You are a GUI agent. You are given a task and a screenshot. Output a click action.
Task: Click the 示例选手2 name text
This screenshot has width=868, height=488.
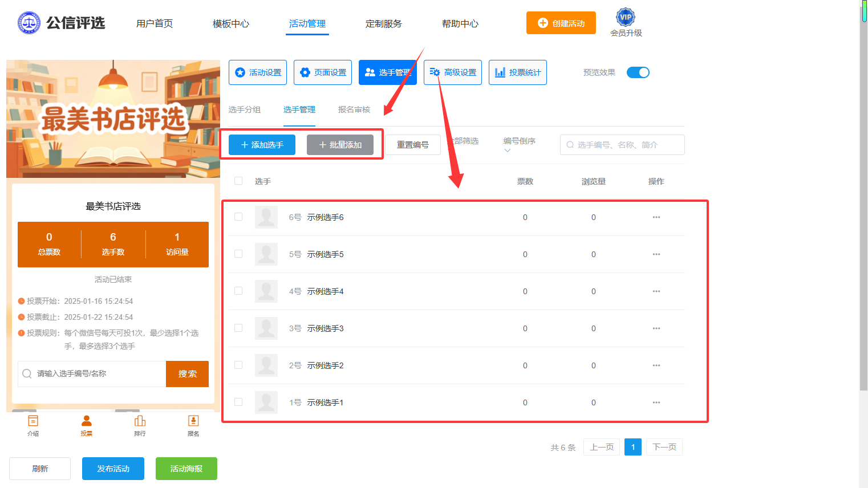pos(326,365)
